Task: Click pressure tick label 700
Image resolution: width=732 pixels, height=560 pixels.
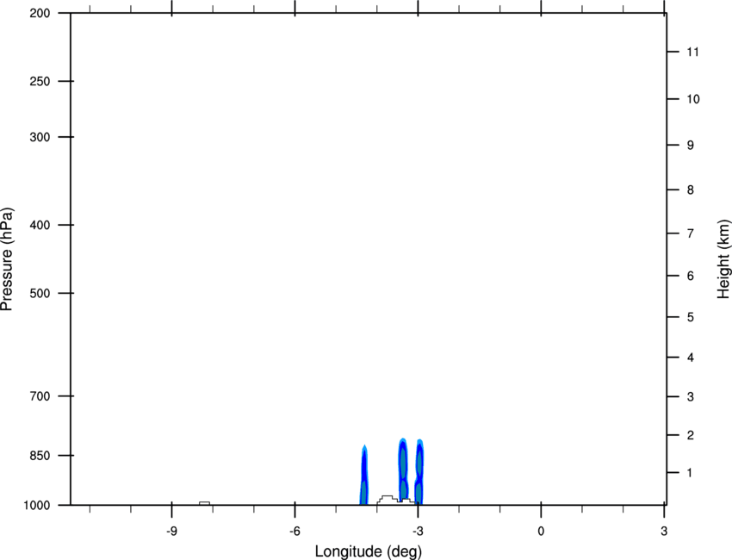Action: pyautogui.click(x=40, y=396)
